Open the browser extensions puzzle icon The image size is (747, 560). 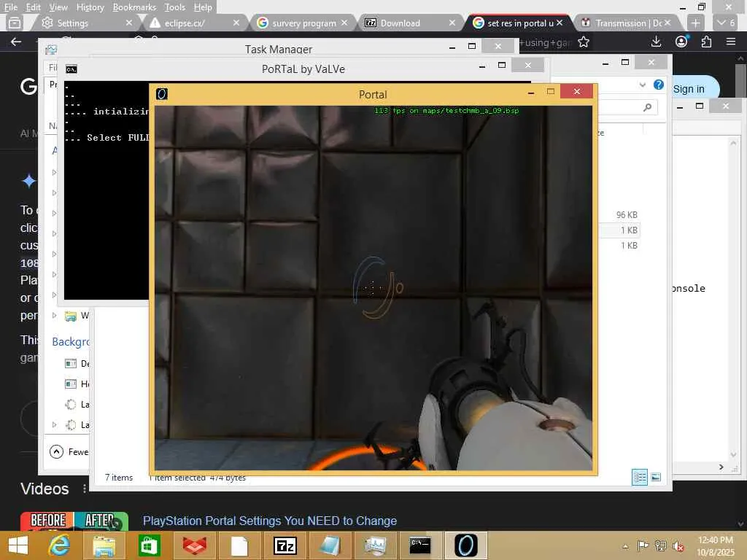[706, 42]
